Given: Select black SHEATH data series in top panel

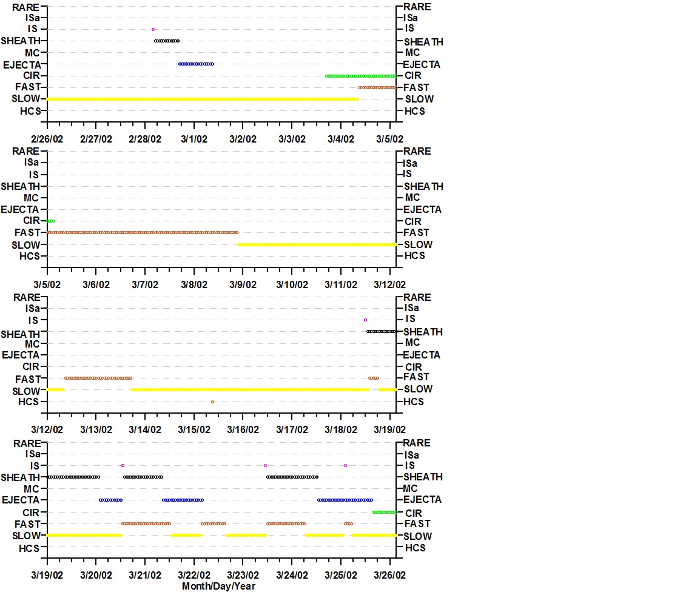Looking at the screenshot, I should pyautogui.click(x=167, y=41).
